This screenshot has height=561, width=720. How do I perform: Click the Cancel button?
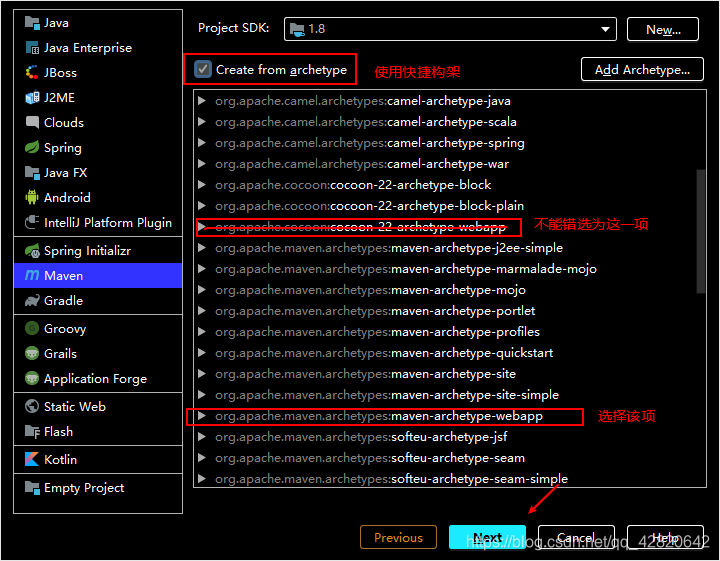(576, 537)
